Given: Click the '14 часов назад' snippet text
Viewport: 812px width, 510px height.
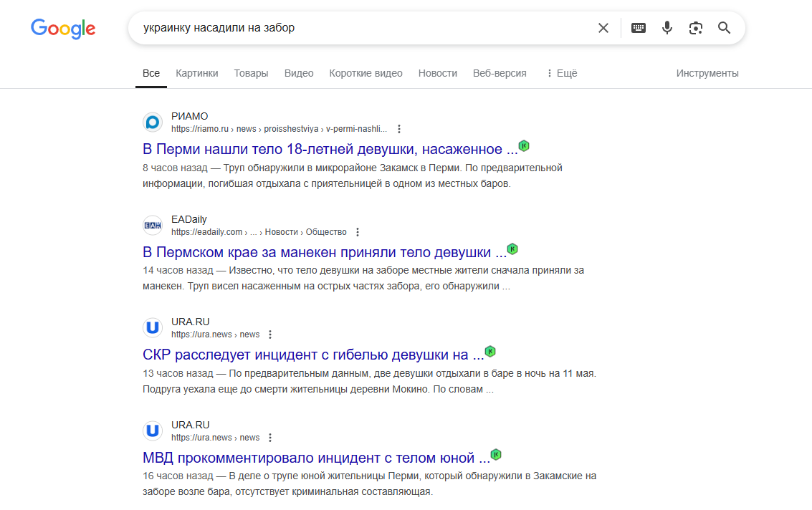Looking at the screenshot, I should tap(178, 270).
